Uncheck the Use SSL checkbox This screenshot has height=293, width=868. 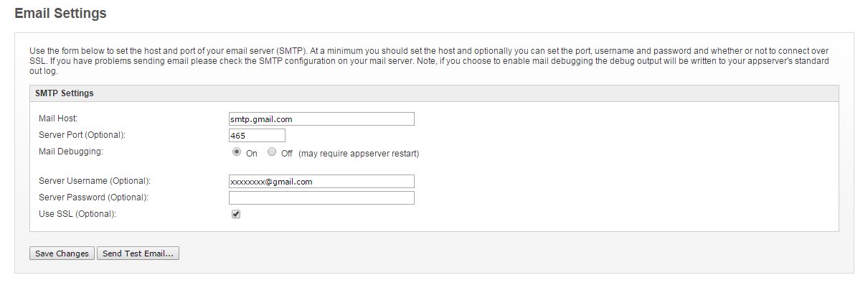[x=236, y=214]
